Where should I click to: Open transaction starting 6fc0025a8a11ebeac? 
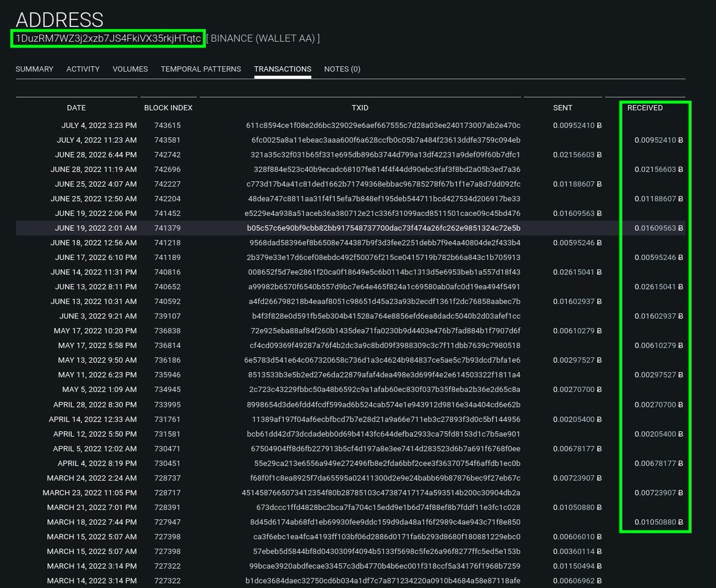click(x=386, y=140)
